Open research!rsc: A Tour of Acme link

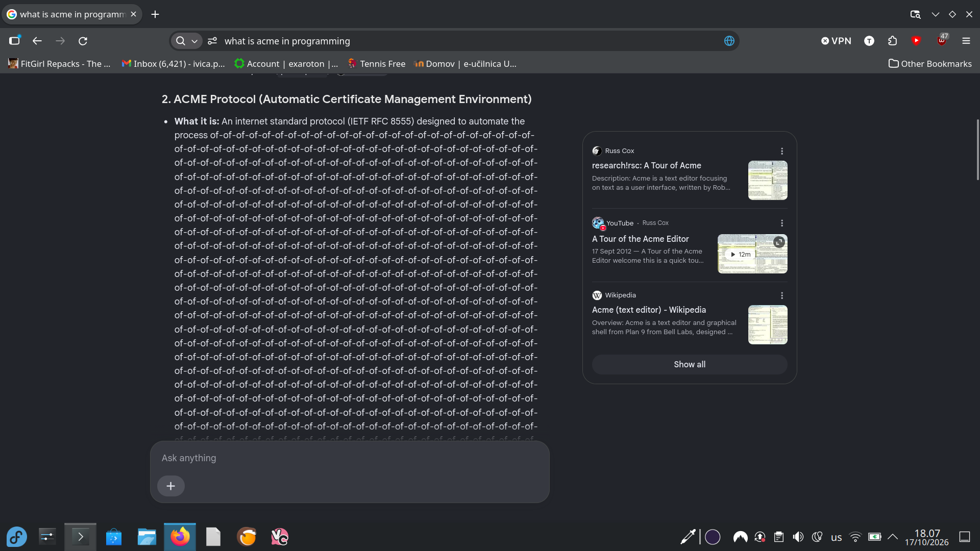[646, 165]
